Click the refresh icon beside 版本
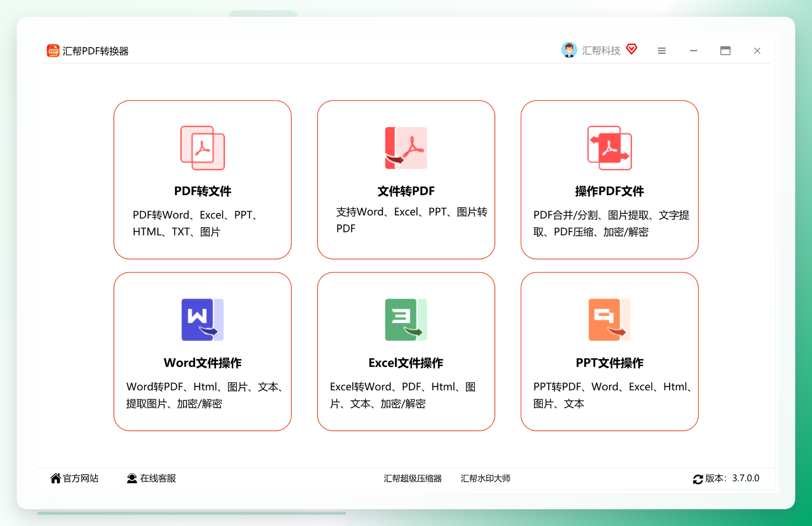 coord(698,479)
